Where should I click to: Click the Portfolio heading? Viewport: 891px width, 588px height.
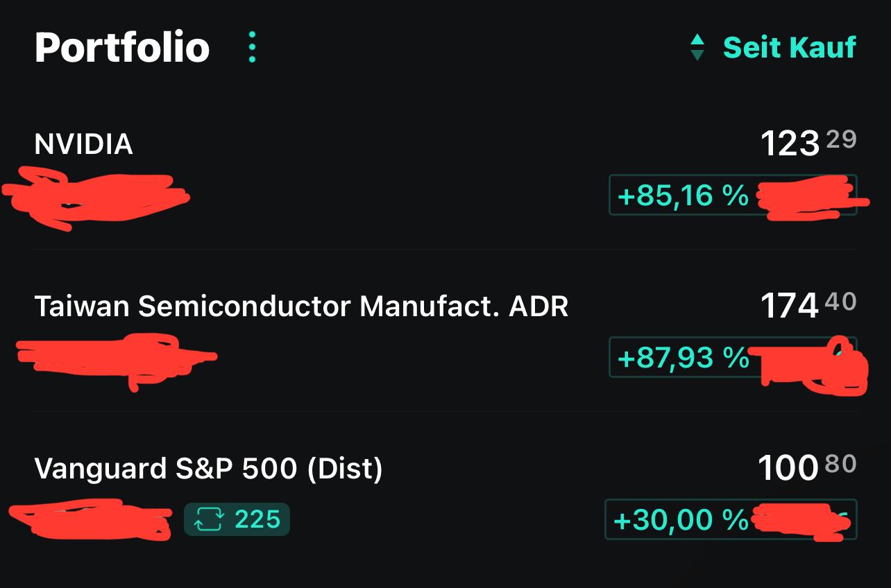122,47
